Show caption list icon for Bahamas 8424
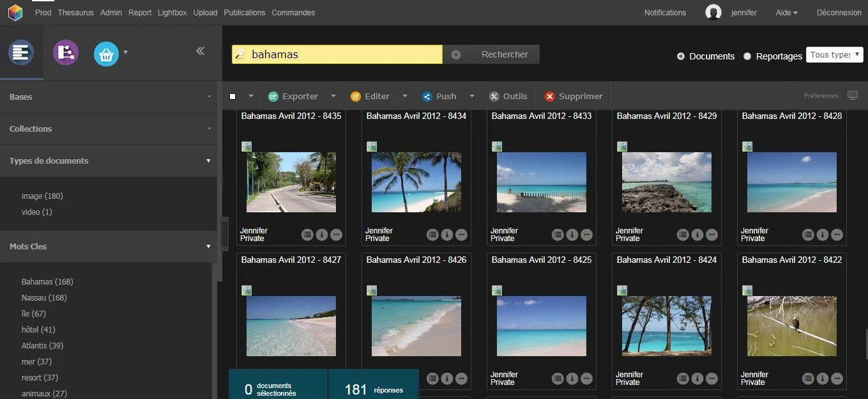Image resolution: width=868 pixels, height=399 pixels. point(683,379)
